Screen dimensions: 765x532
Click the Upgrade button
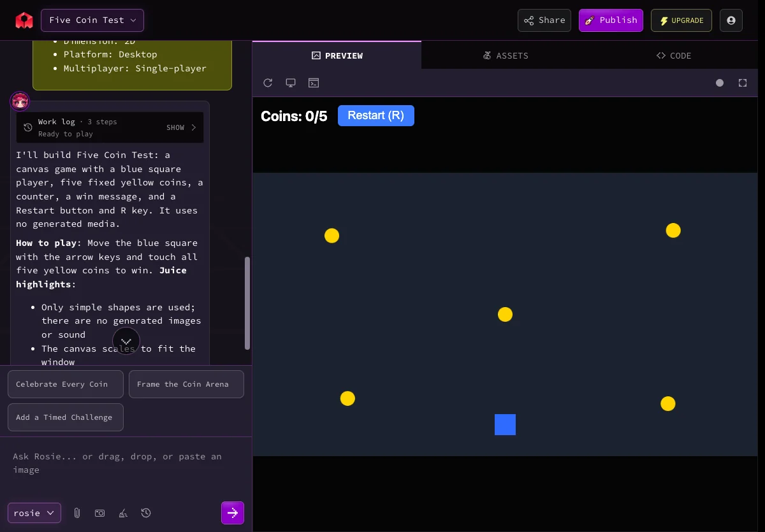click(681, 20)
